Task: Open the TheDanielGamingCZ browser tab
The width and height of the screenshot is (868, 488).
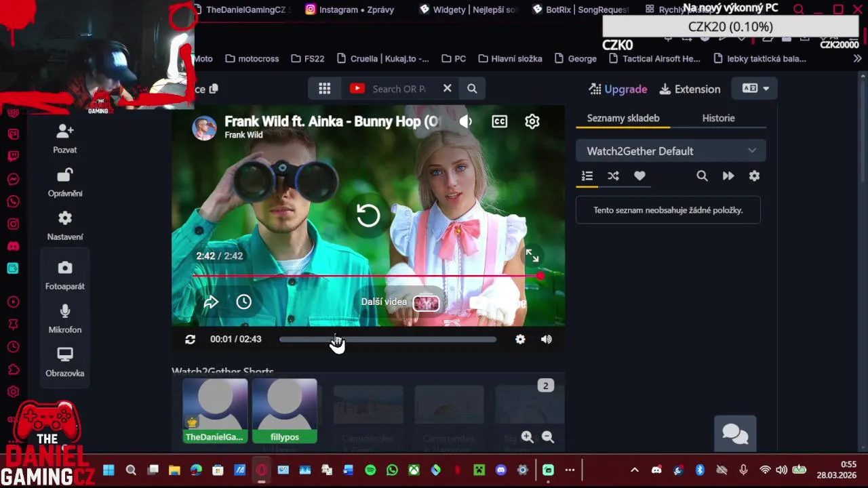Action: [x=243, y=9]
